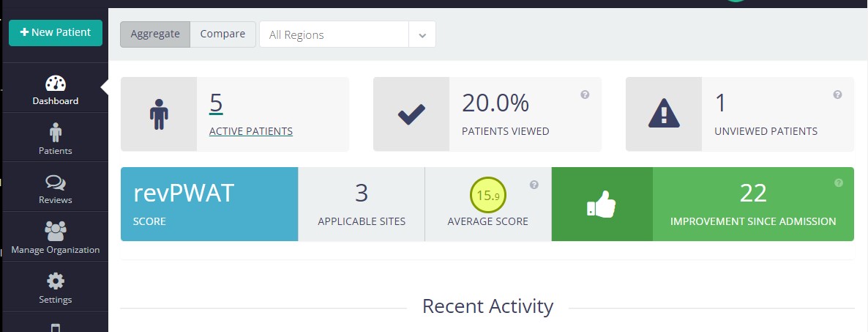Open the Dashboard sidebar menu label
868x332 pixels.
click(x=56, y=101)
